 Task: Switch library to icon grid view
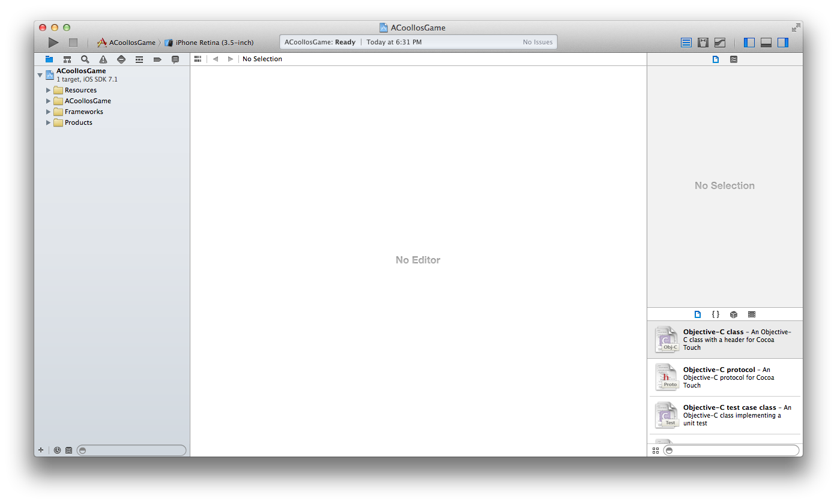coord(656,451)
